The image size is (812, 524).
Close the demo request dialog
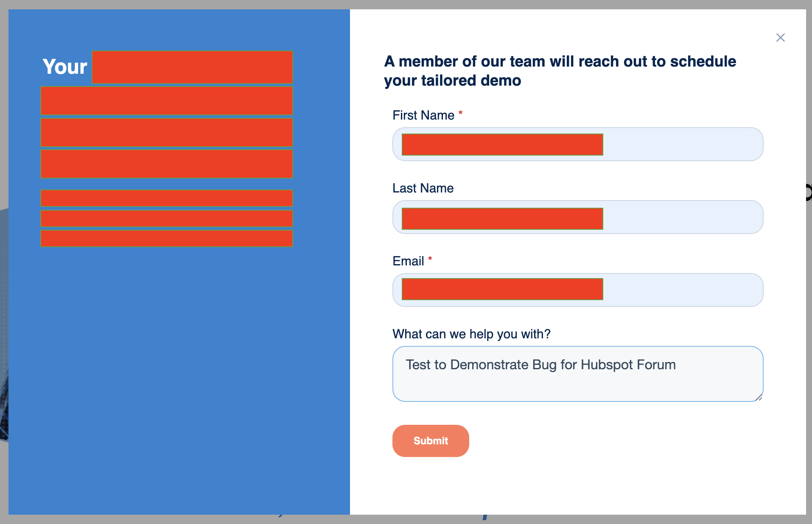pos(781,37)
